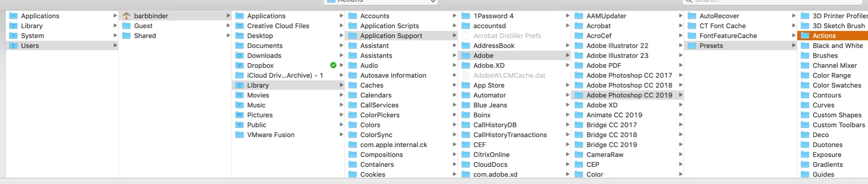Image resolution: width=868 pixels, height=184 pixels.
Task: Expand the Guest folder arrow
Action: click(228, 26)
